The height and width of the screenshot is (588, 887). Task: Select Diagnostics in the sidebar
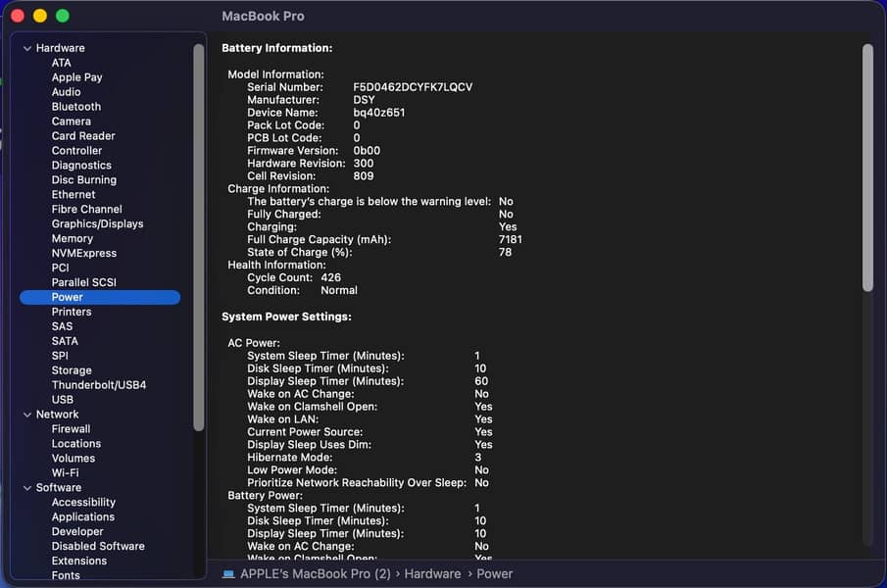[x=81, y=166]
